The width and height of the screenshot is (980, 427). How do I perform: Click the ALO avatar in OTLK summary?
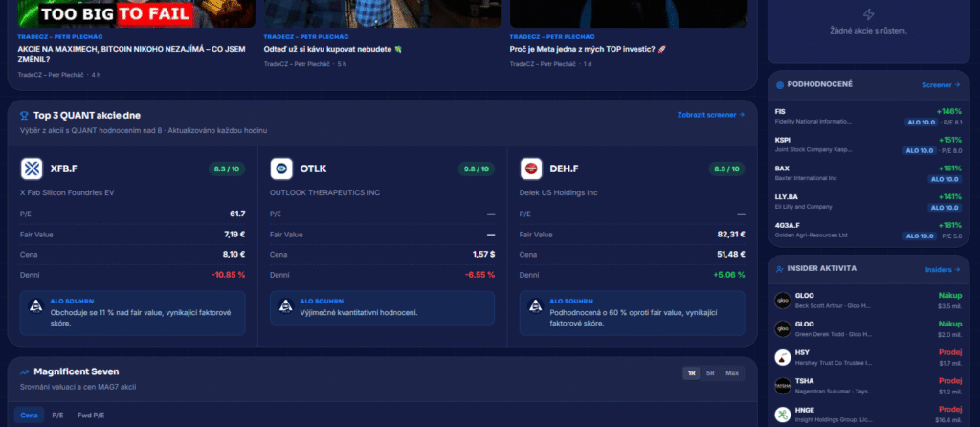[286, 305]
